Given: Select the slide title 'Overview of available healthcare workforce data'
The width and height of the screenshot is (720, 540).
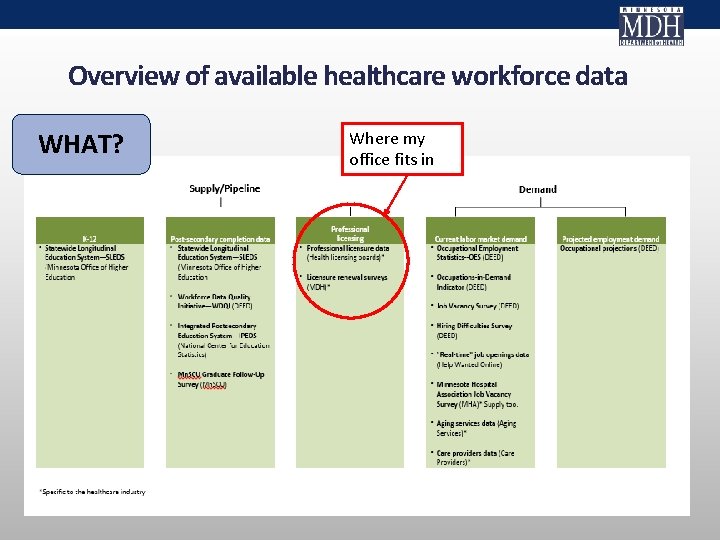Looking at the screenshot, I should pos(348,76).
